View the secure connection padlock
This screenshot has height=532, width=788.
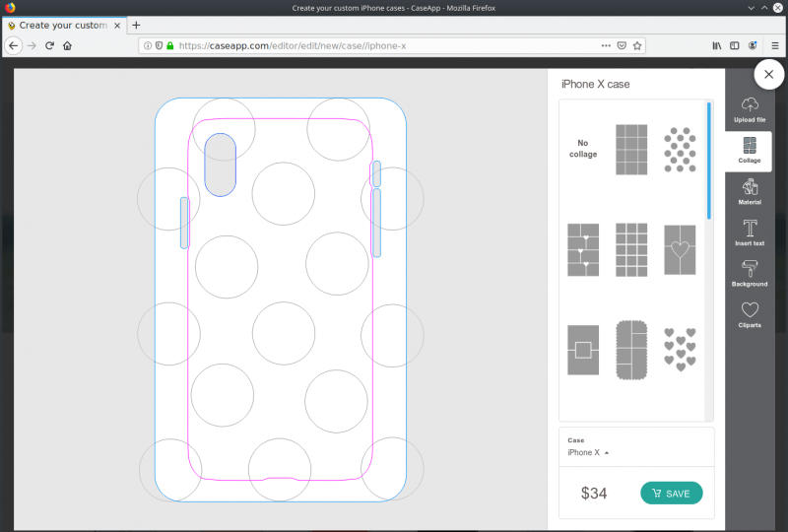point(169,45)
